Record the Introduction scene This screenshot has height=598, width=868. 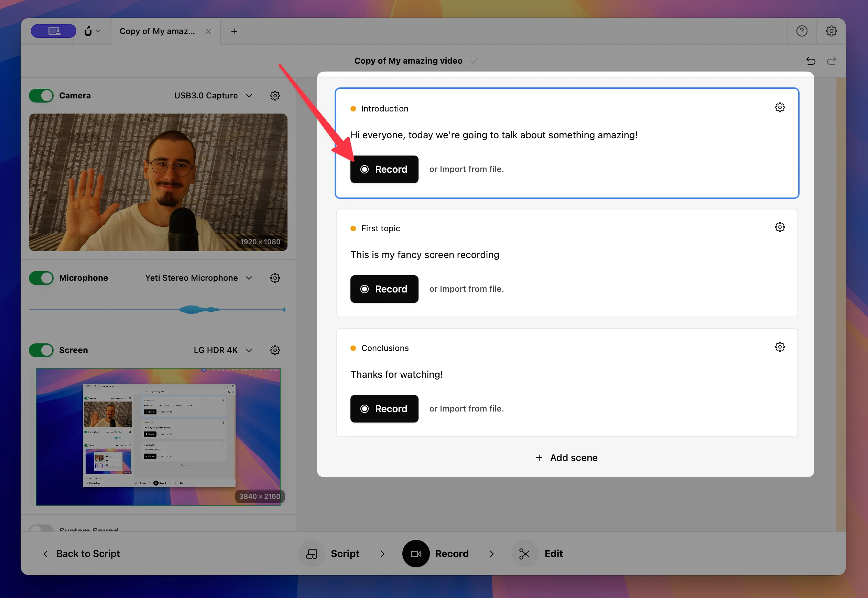384,169
